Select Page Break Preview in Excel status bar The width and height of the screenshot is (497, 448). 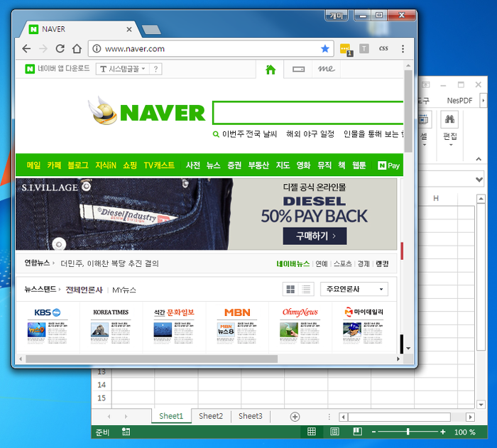tap(358, 432)
